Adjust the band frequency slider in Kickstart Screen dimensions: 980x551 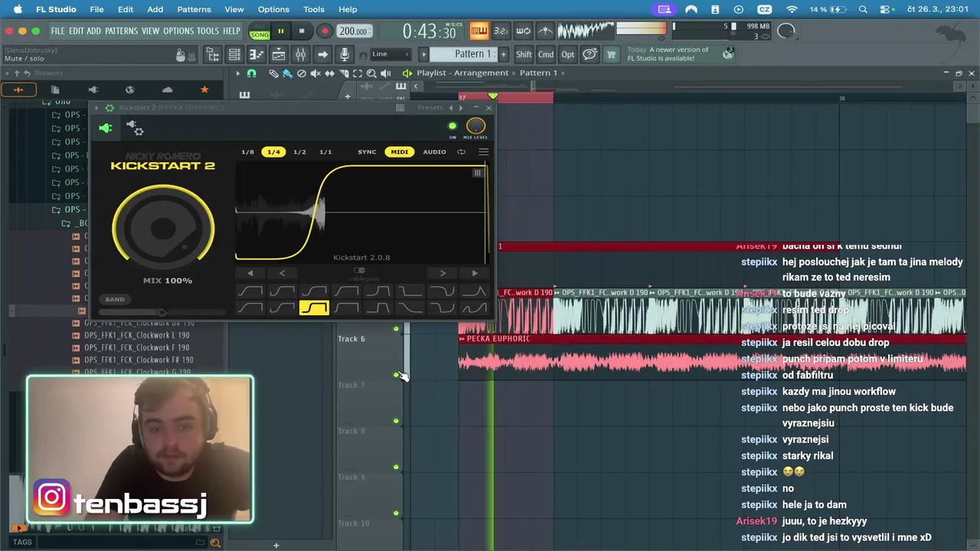[162, 312]
